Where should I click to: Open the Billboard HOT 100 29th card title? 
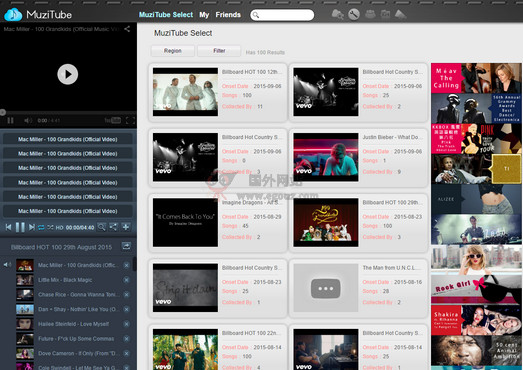tap(392, 203)
